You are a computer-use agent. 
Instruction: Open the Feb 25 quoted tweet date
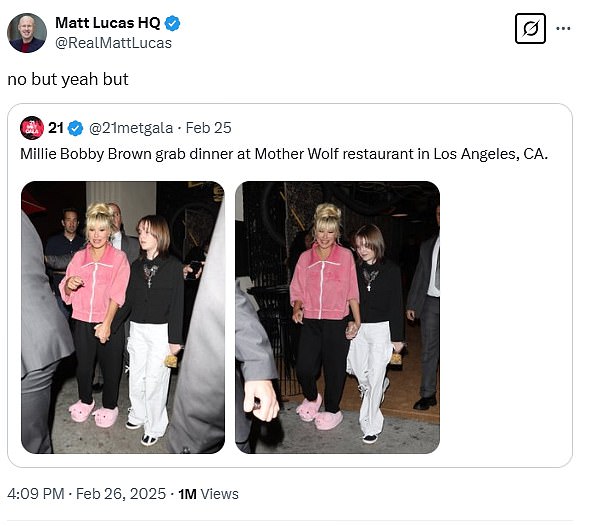pos(208,128)
